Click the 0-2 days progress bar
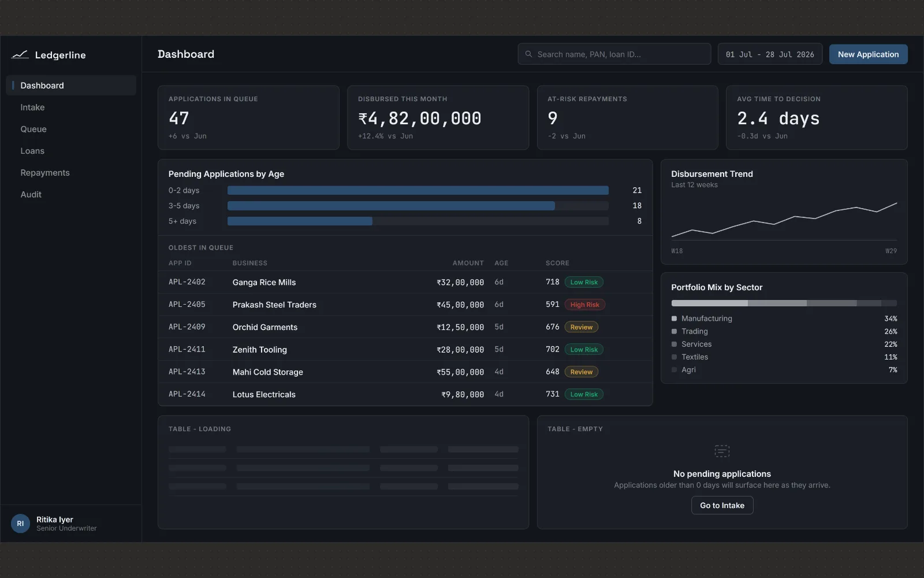 pos(418,190)
